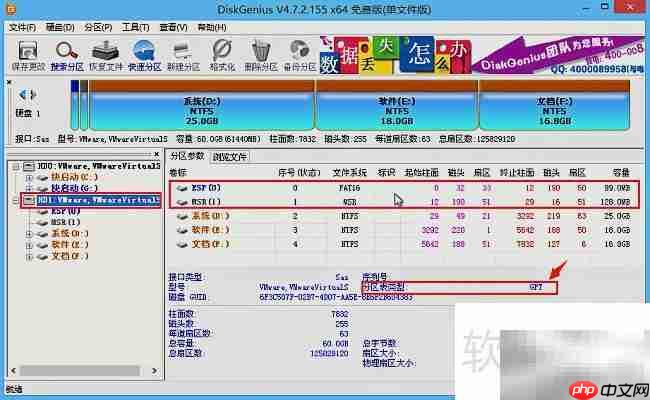Open the 帮助(H) menu
Image resolution: width=650 pixels, height=400 pixels.
212,27
